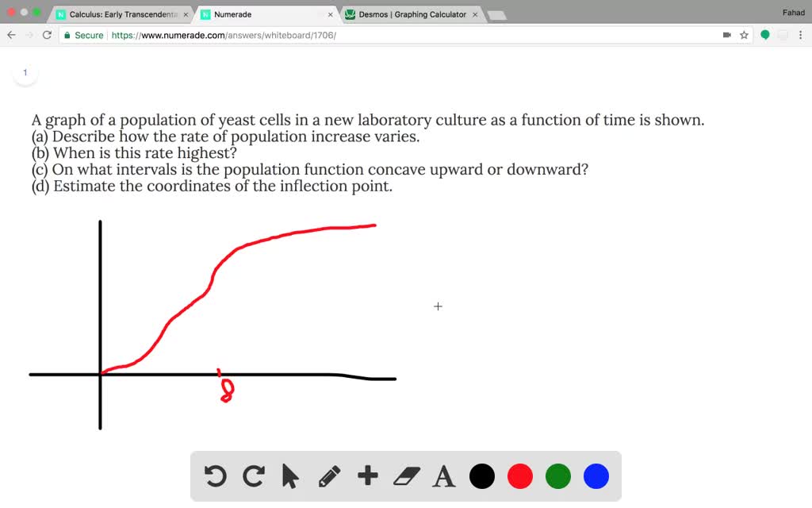Toggle the bookmark star for this page
812x508 pixels.
pyautogui.click(x=744, y=35)
